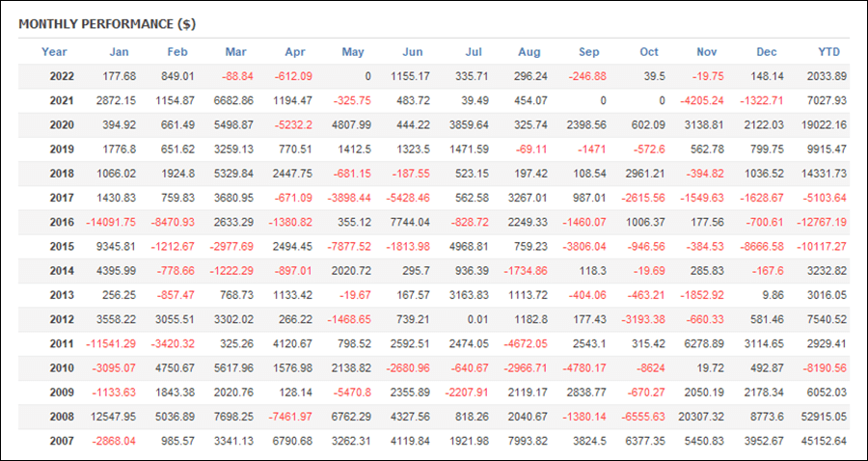Select the Sep column header

pos(589,52)
